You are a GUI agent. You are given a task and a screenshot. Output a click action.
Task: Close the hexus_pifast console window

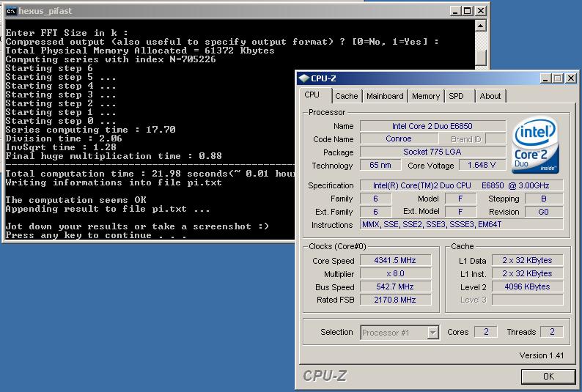coord(480,11)
